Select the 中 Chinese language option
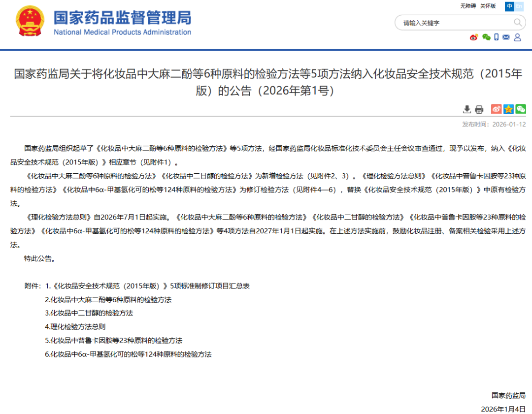Screen dimensions: 532x414 click(509, 6)
